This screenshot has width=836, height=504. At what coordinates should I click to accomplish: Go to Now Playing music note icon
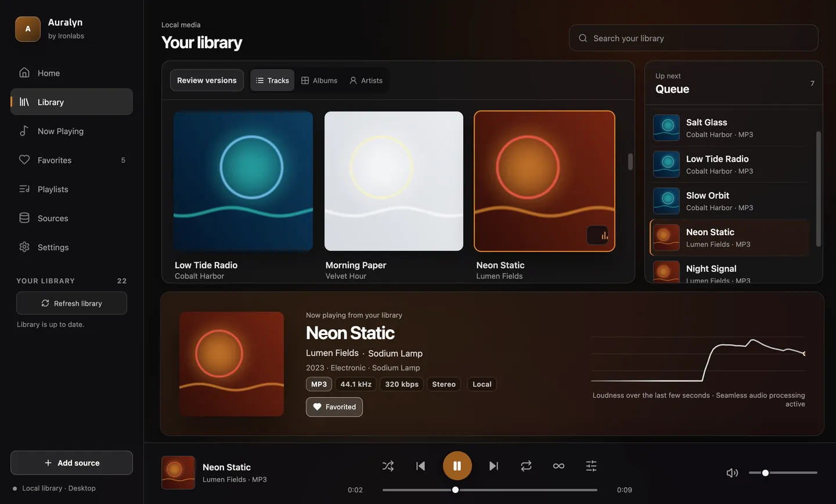point(24,131)
